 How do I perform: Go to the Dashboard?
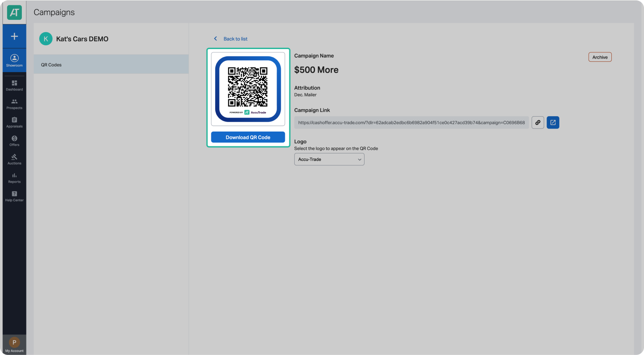click(x=14, y=86)
